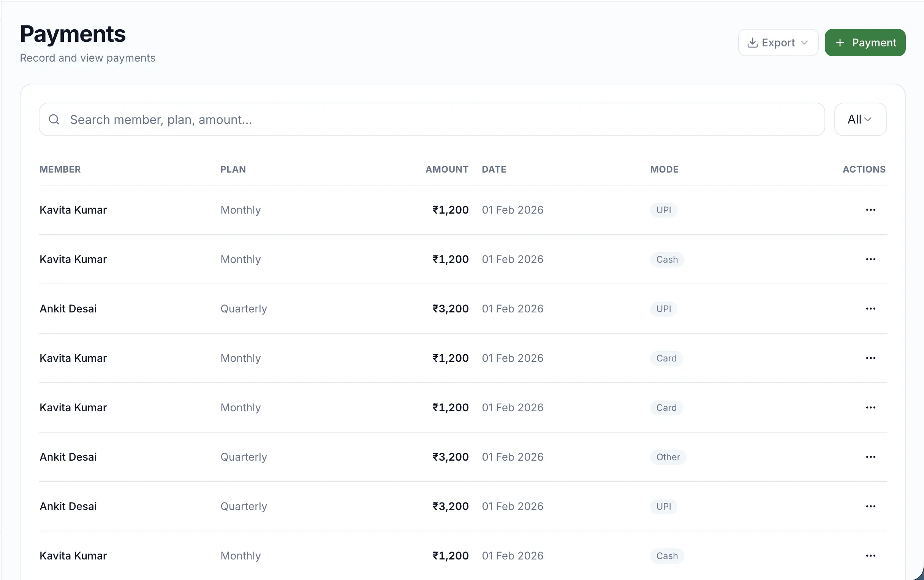Image resolution: width=924 pixels, height=580 pixels.
Task: Click the chevron on the All filter
Action: click(x=868, y=120)
